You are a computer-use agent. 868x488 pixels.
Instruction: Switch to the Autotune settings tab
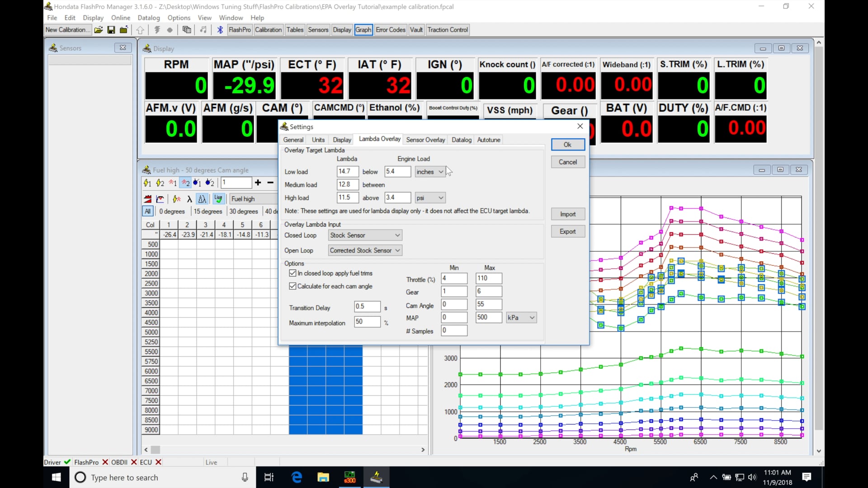point(488,140)
